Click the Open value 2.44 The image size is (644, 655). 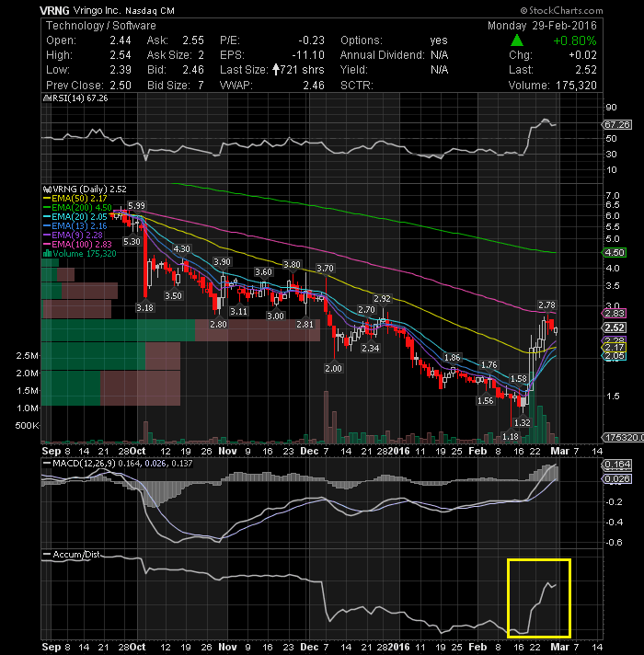tap(121, 40)
